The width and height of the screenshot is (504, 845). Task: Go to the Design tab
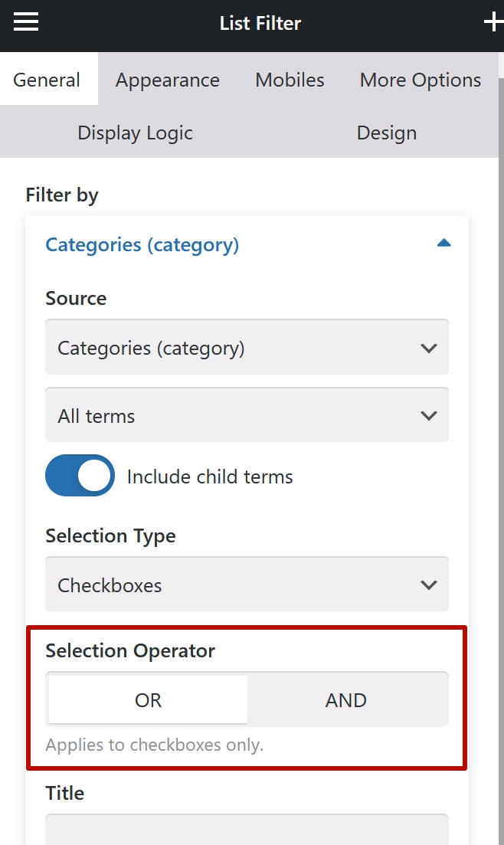pyautogui.click(x=387, y=133)
